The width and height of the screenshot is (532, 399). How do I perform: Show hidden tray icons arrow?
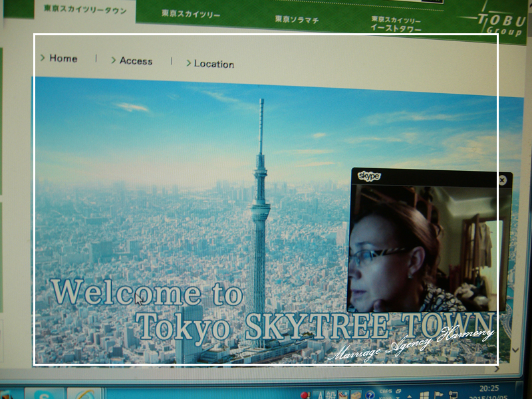(x=410, y=396)
